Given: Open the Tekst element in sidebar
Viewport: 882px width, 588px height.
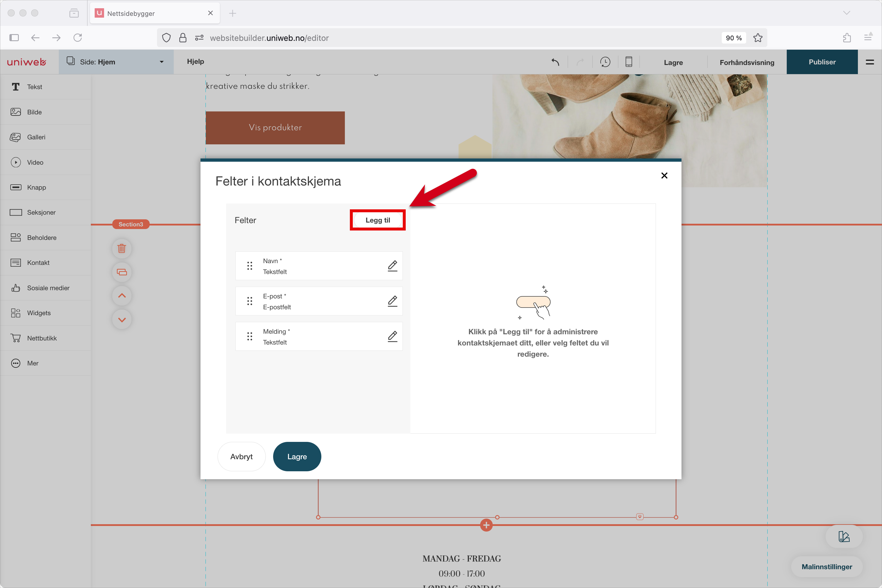Looking at the screenshot, I should [45, 87].
